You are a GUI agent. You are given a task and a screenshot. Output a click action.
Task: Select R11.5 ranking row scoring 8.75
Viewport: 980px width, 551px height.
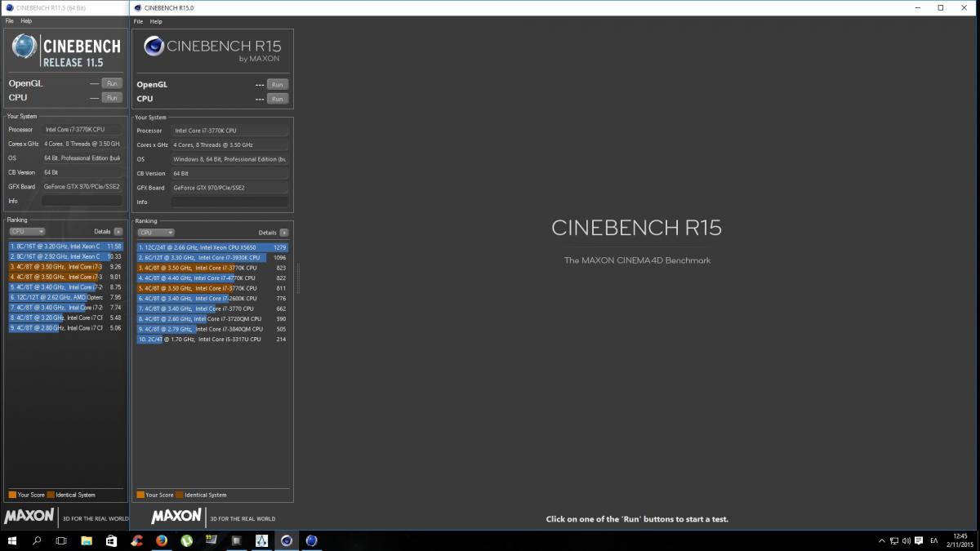click(x=65, y=287)
